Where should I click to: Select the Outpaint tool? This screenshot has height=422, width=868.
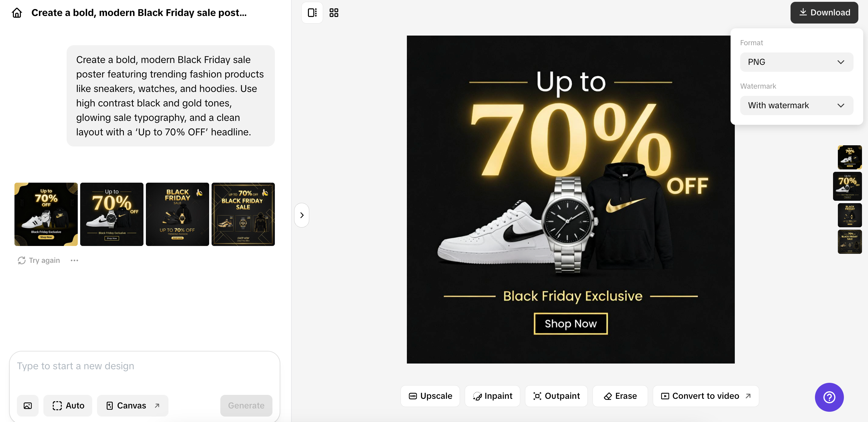tap(556, 396)
